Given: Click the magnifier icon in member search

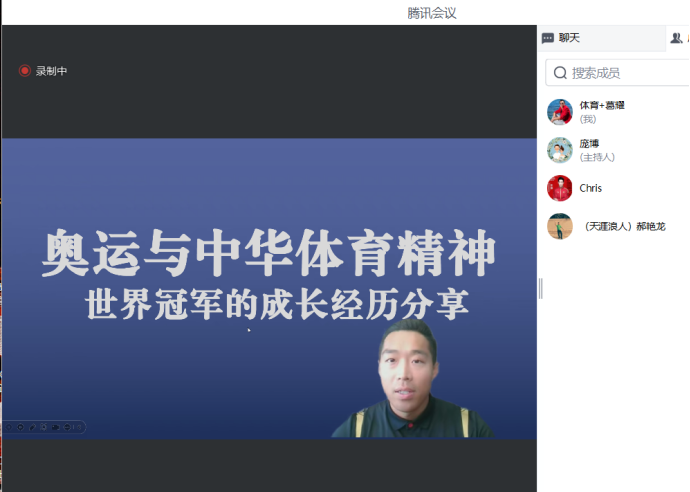Looking at the screenshot, I should 560,73.
